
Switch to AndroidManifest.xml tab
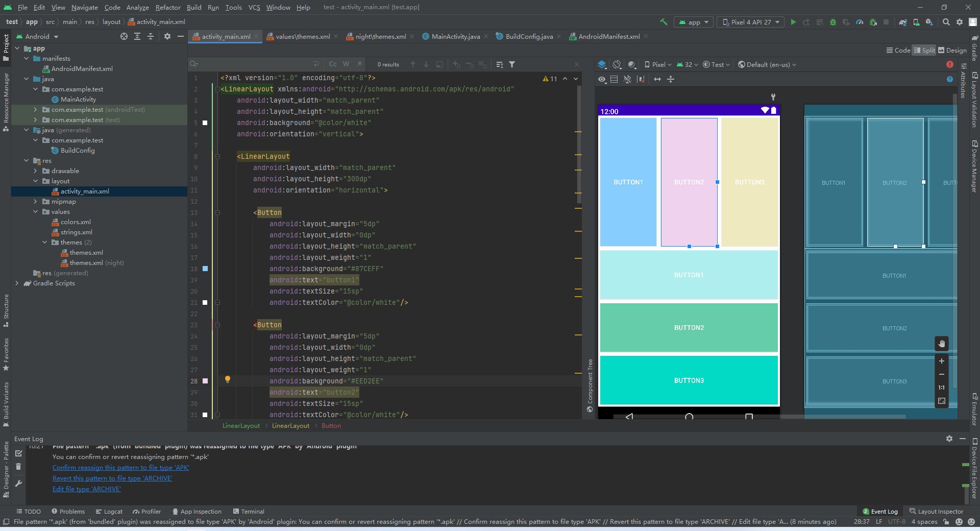(608, 36)
